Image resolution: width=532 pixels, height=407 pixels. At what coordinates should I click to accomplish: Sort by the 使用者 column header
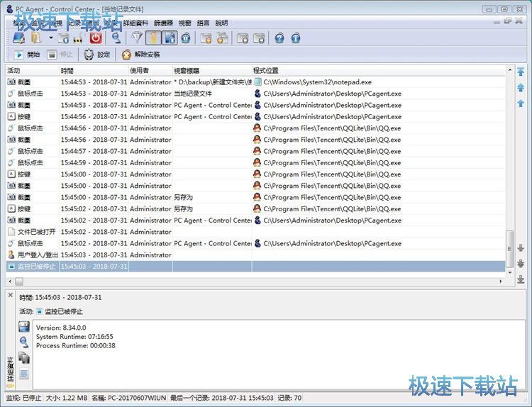(x=150, y=70)
